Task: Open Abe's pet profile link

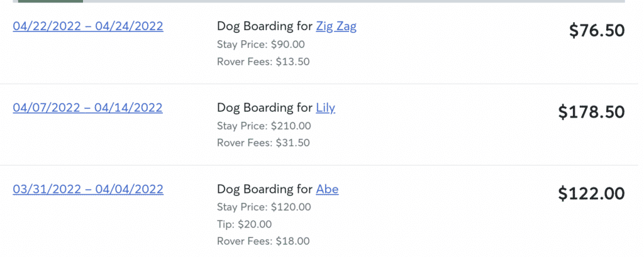Action: pos(327,189)
